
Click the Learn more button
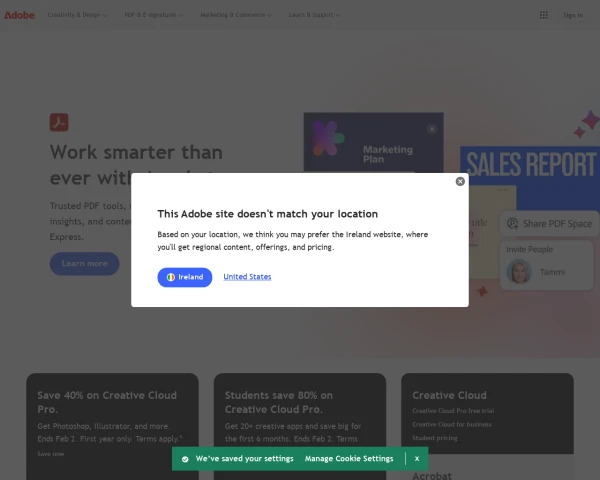tap(85, 264)
